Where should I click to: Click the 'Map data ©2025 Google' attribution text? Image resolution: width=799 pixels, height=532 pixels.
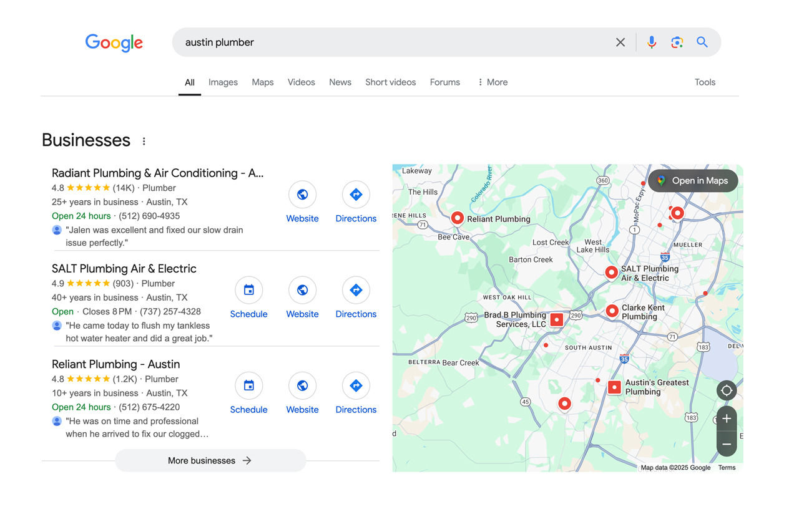pyautogui.click(x=675, y=468)
